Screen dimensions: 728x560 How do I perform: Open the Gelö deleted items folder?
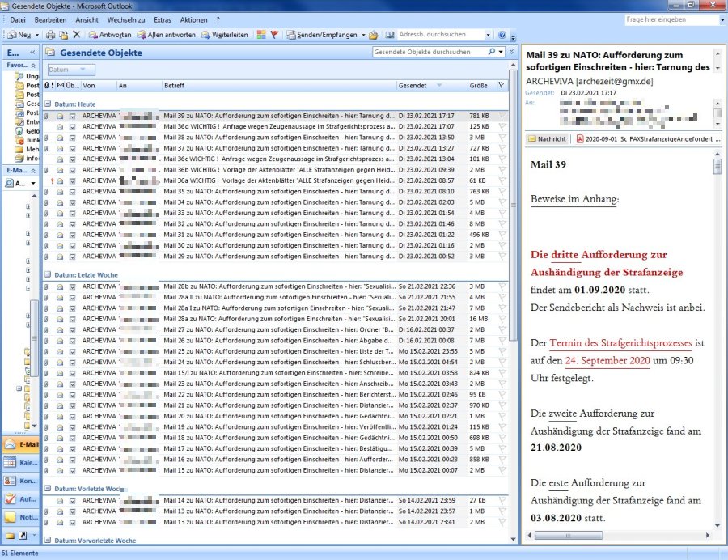pyautogui.click(x=27, y=131)
